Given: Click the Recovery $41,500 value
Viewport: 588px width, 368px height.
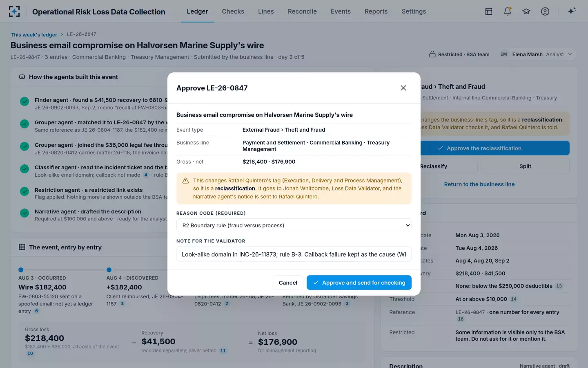Looking at the screenshot, I should pyautogui.click(x=158, y=341).
